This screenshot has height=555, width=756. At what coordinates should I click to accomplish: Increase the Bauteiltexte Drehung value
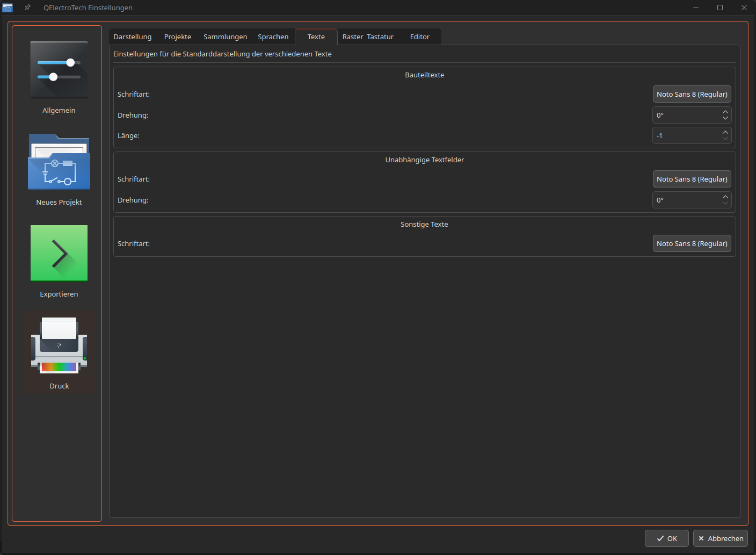pos(725,112)
